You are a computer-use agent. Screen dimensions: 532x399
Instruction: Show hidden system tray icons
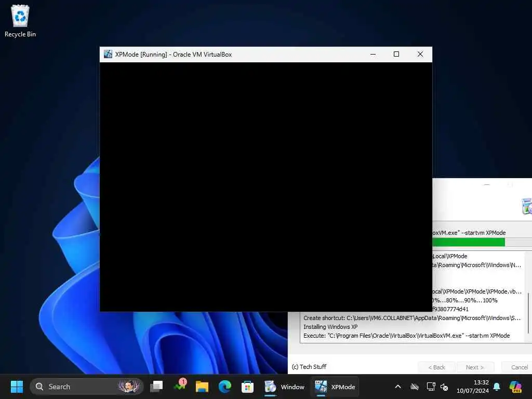tap(398, 387)
